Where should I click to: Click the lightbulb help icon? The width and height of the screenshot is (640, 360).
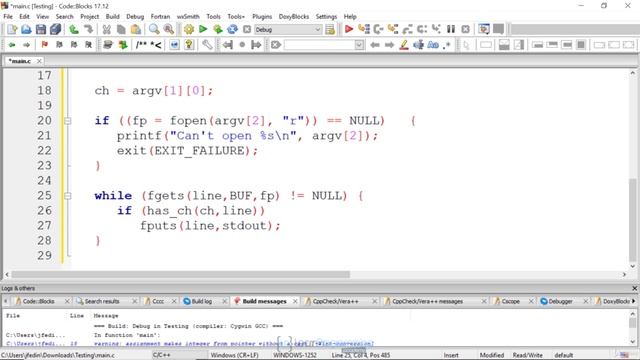189,45
